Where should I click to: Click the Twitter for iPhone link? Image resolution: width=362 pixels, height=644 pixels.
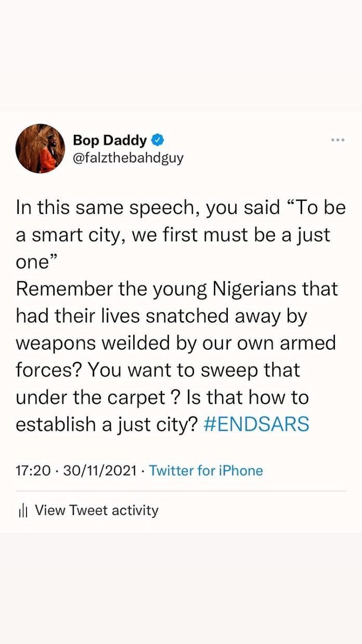coord(206,471)
